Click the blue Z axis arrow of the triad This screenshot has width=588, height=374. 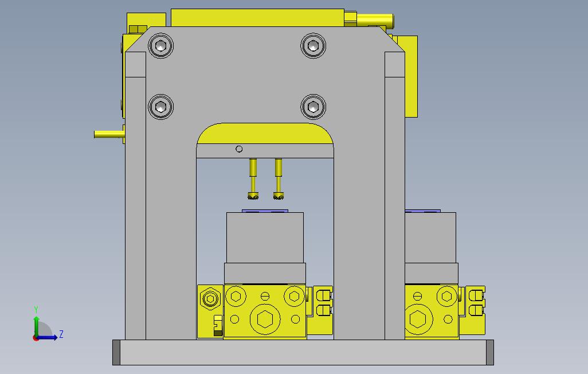point(48,337)
